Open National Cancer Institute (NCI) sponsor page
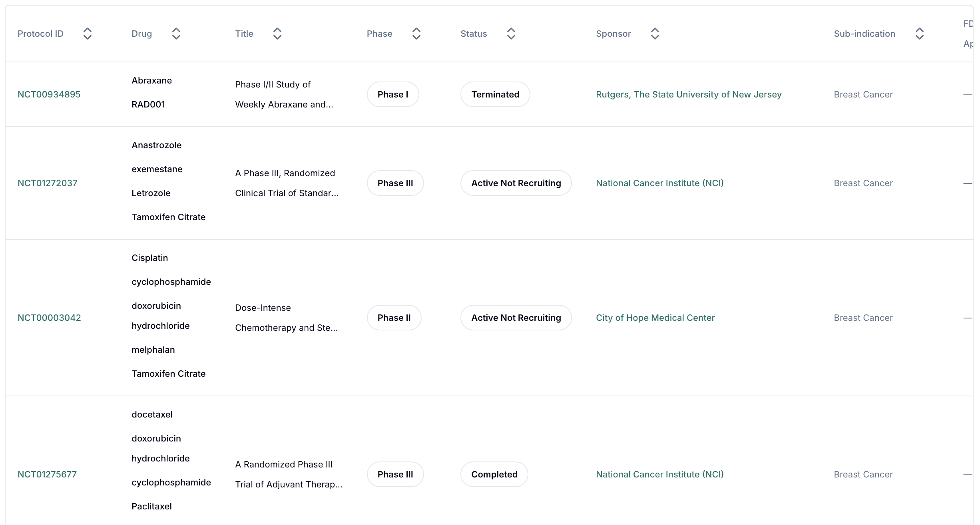This screenshot has width=980, height=525. click(x=659, y=183)
